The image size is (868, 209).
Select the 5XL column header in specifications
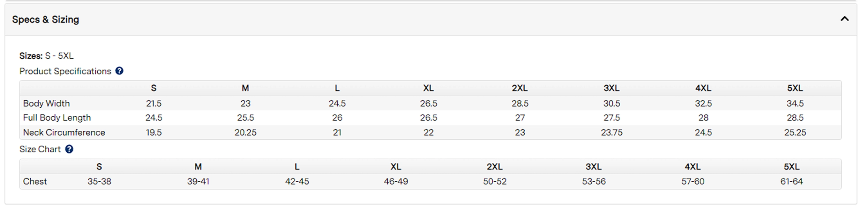795,88
